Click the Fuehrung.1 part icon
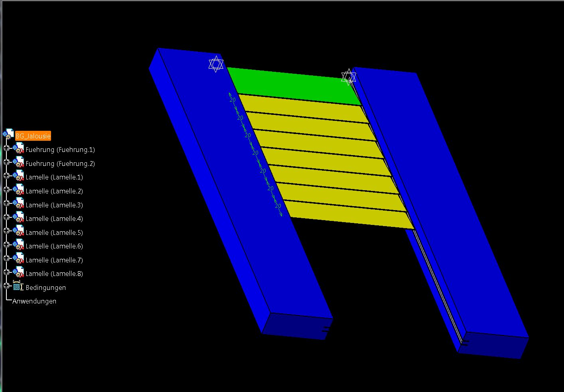This screenshot has height=392, width=564. [18, 148]
